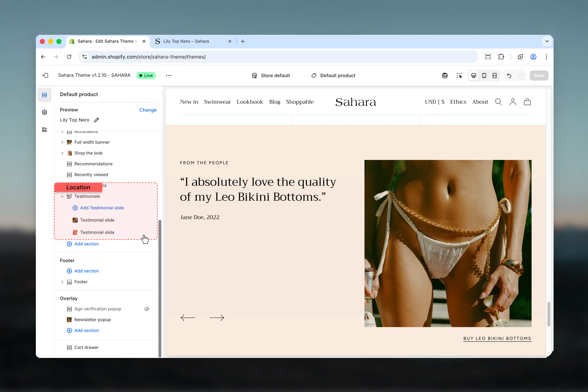Click the preview pane scrollbar
The height and width of the screenshot is (392, 588).
point(549,314)
